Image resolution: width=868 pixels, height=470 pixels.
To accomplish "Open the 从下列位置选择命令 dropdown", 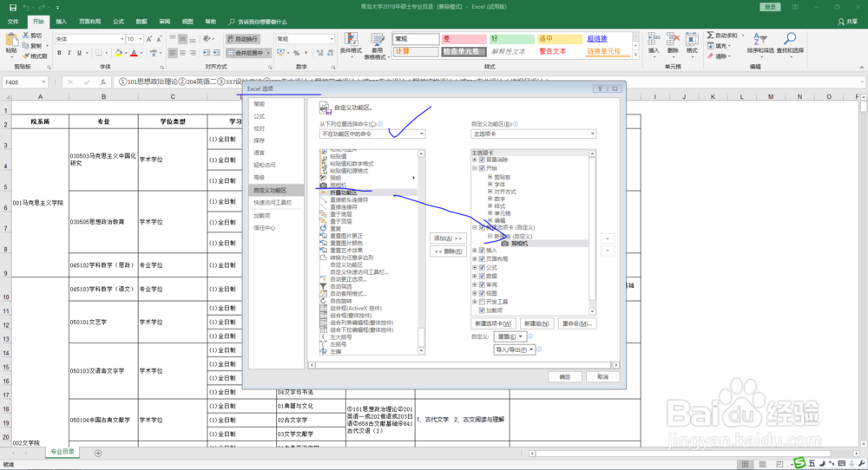I will 372,134.
